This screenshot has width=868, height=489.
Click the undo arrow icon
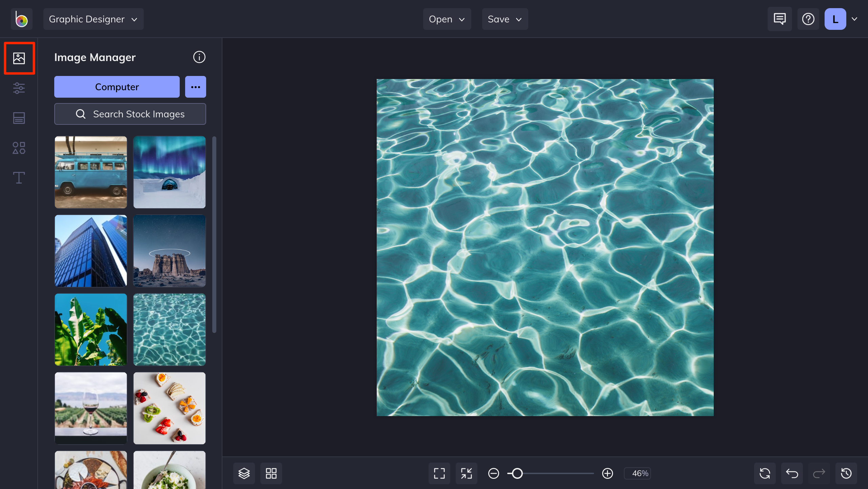(792, 473)
